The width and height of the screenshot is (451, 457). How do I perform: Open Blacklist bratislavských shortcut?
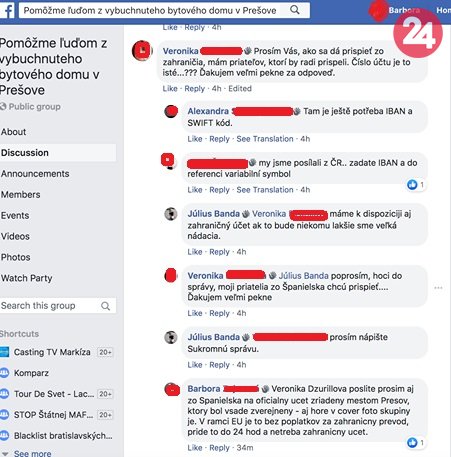[63, 436]
